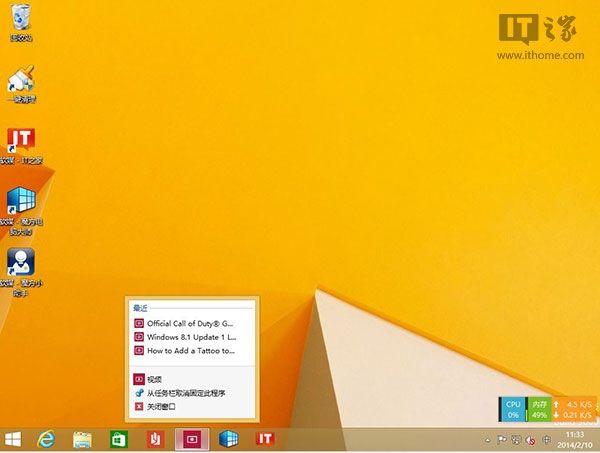Open 'Official Call of Duty' recent item

click(x=191, y=323)
